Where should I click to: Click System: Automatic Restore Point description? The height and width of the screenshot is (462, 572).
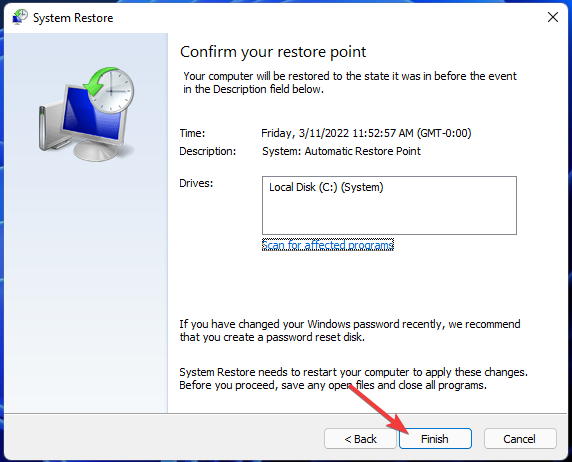click(x=341, y=151)
